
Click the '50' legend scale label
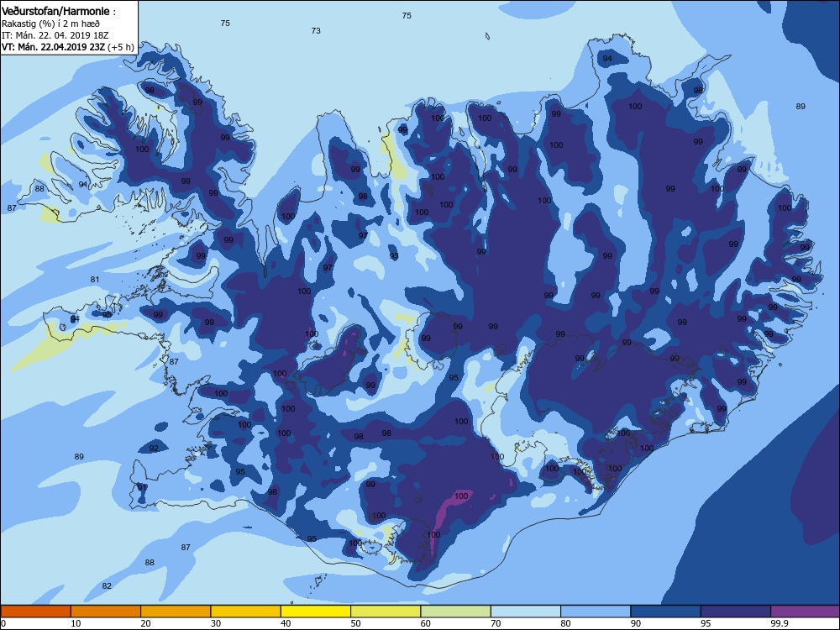coord(355,623)
